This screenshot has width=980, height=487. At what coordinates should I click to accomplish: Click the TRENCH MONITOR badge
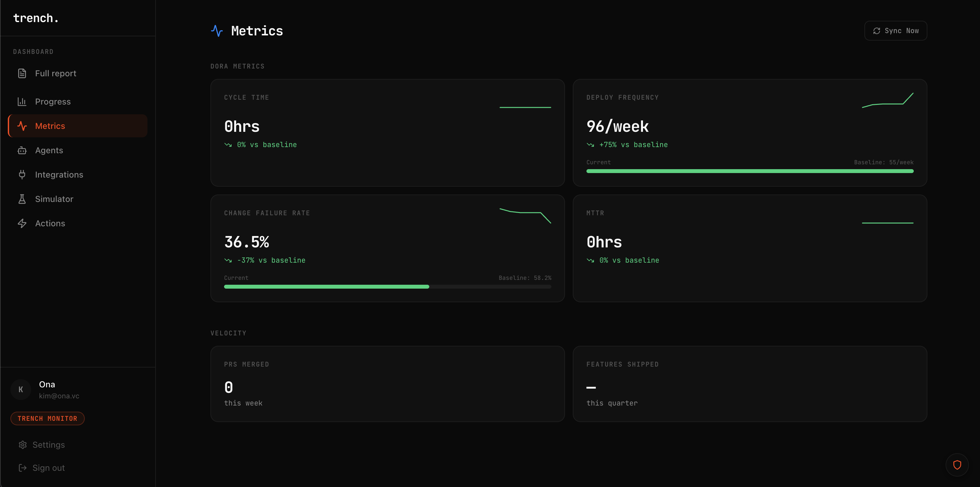(x=47, y=418)
